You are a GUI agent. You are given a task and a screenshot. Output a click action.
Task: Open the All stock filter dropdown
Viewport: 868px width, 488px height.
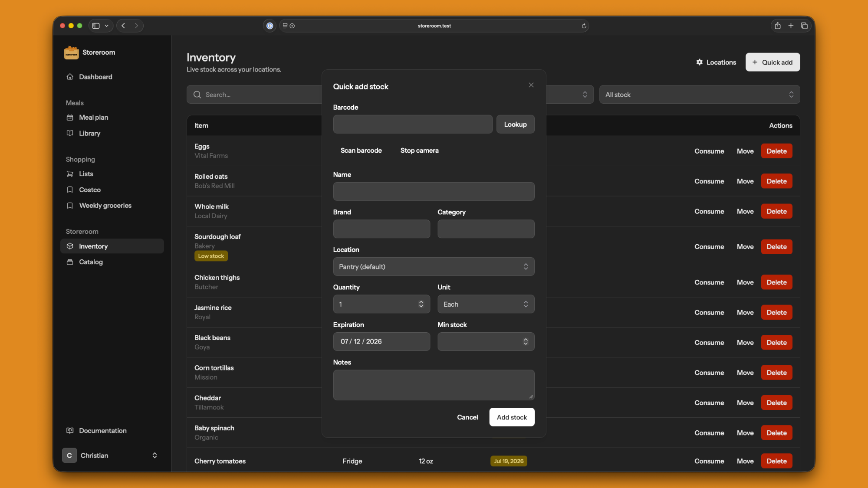[x=700, y=95]
